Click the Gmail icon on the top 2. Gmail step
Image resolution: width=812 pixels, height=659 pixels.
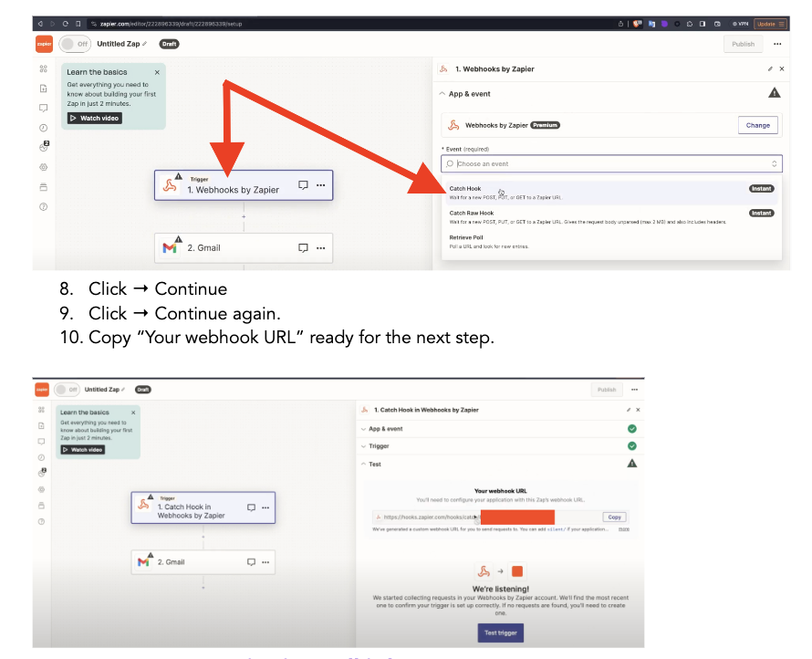(x=170, y=247)
